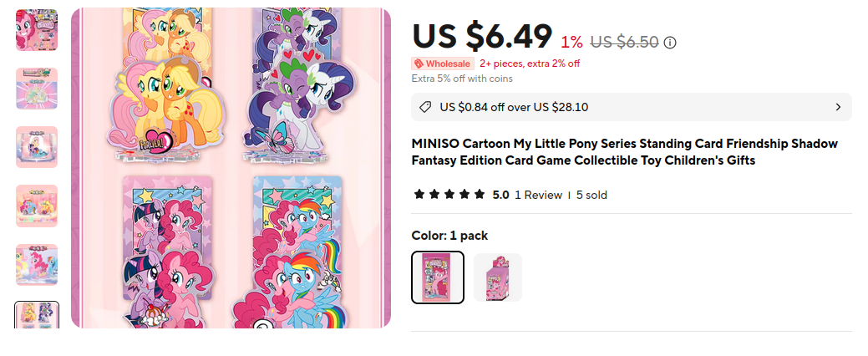Screen dimensions: 868x356
Task: Click the third rating star
Action: [449, 195]
